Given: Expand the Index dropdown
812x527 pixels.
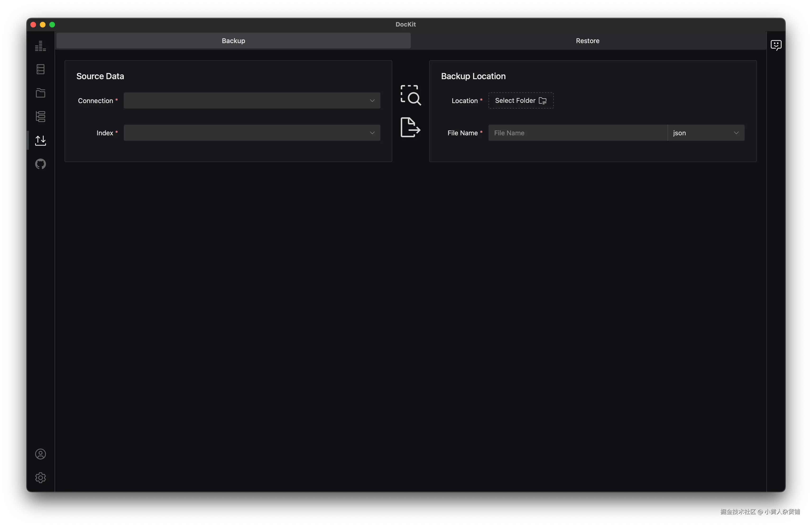Looking at the screenshot, I should pos(252,133).
